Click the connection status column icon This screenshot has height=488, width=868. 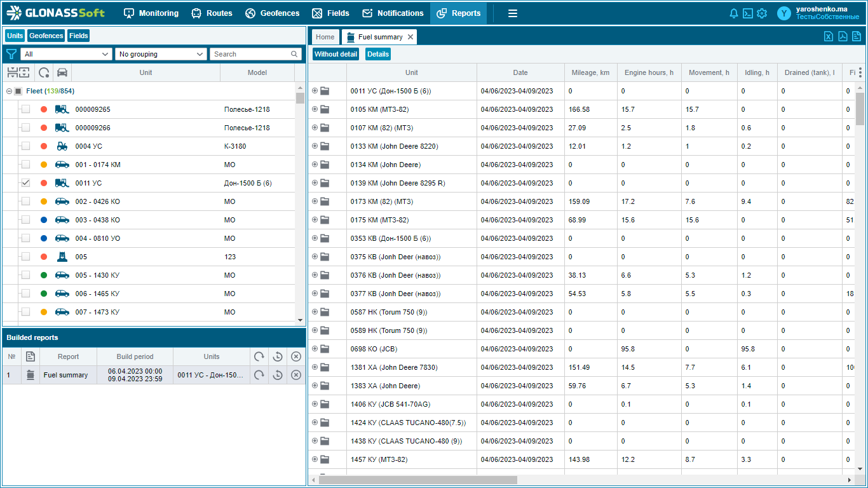(44, 72)
